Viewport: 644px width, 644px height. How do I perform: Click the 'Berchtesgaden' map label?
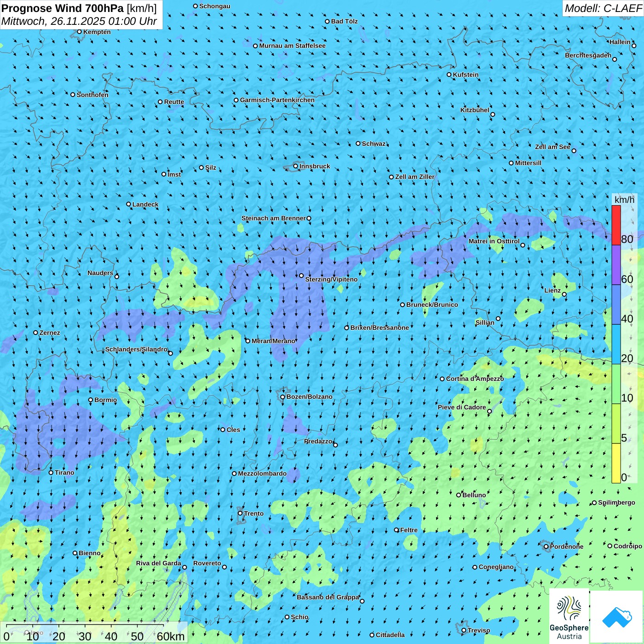[588, 55]
